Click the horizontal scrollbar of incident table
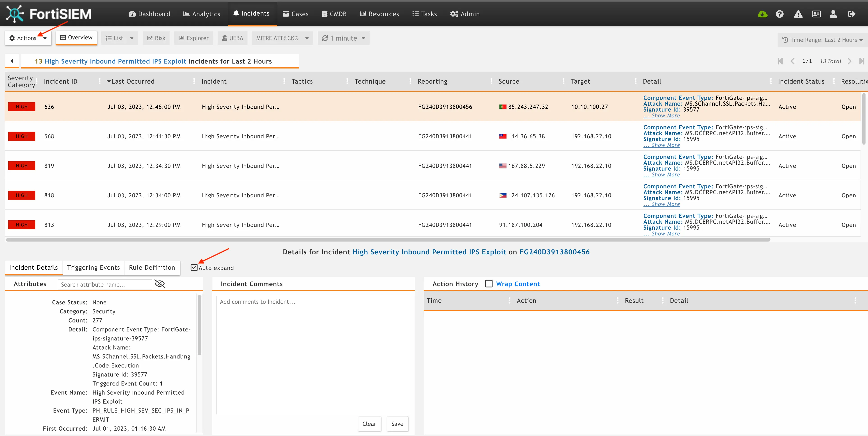The image size is (868, 436). [x=388, y=240]
